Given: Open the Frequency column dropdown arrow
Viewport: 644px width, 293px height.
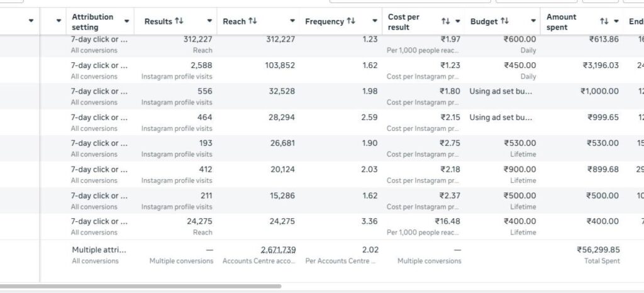Looking at the screenshot, I should 375,21.
